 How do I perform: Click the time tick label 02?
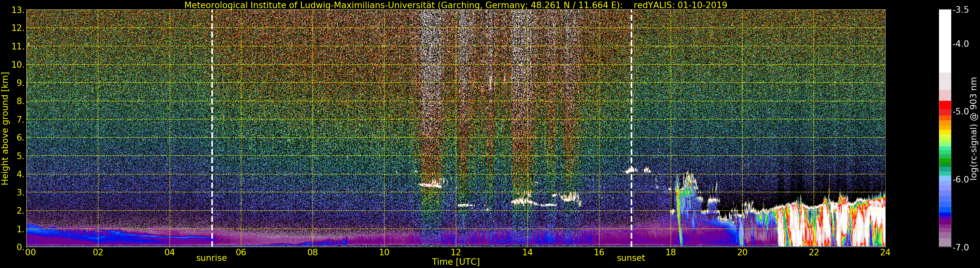[98, 252]
